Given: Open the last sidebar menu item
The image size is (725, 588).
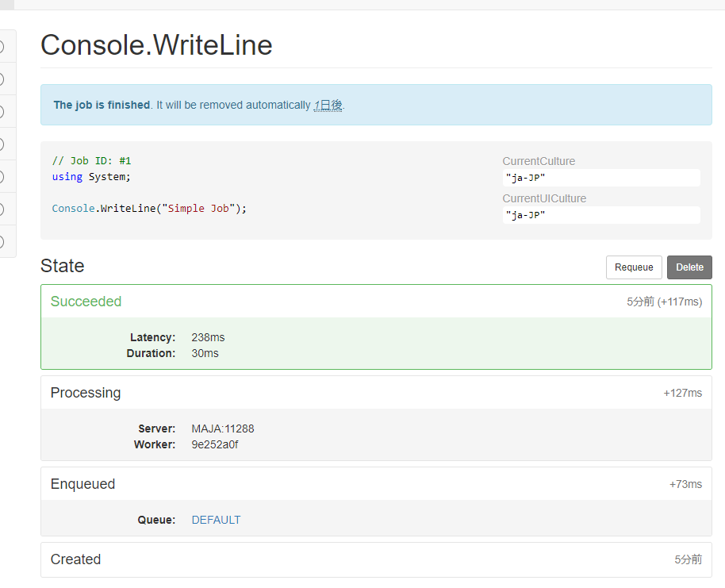Looking at the screenshot, I should click(x=6, y=241).
